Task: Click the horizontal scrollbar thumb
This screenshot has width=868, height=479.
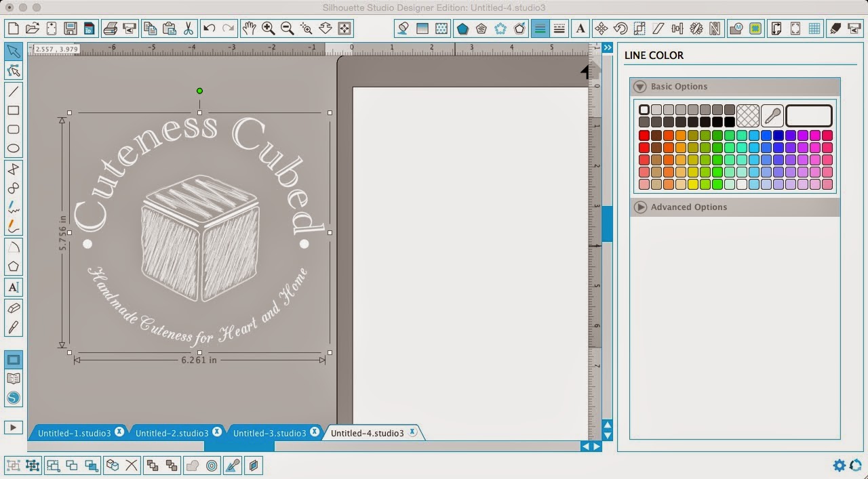Action: [239, 446]
